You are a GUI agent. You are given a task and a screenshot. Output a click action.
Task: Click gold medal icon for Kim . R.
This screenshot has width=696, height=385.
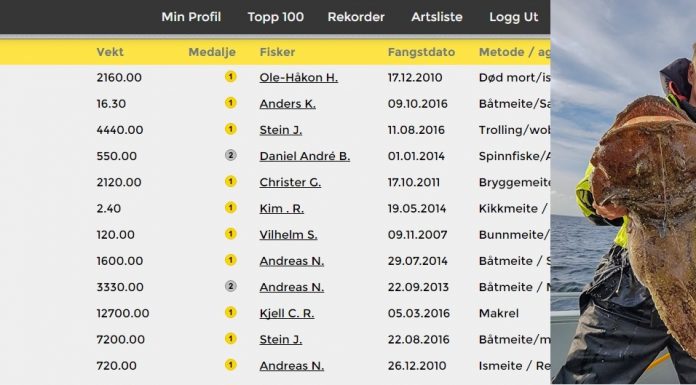pos(230,208)
